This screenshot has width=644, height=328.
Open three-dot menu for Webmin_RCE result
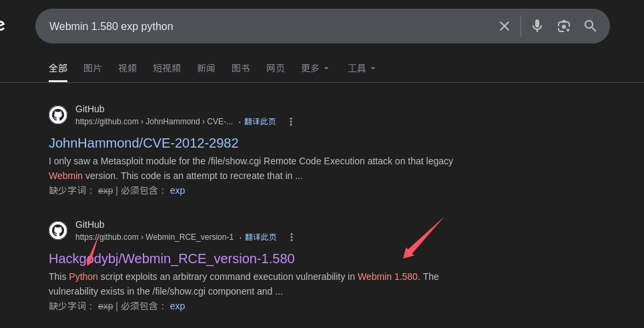291,237
